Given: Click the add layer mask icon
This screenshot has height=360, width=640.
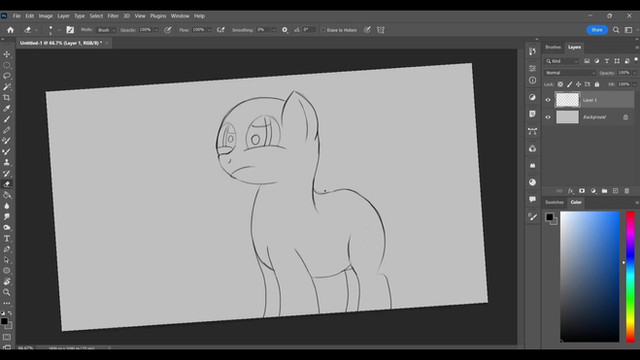Looking at the screenshot, I should tap(582, 191).
